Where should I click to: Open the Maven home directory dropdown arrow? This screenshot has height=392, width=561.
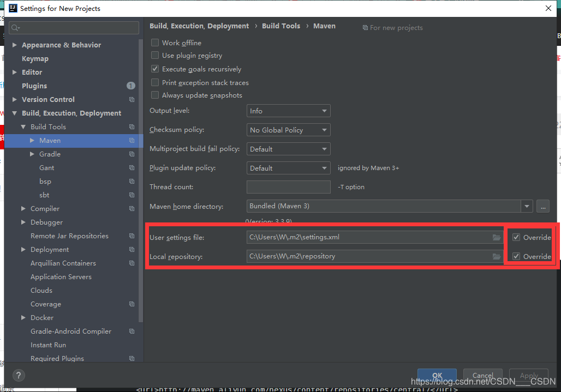tap(527, 206)
